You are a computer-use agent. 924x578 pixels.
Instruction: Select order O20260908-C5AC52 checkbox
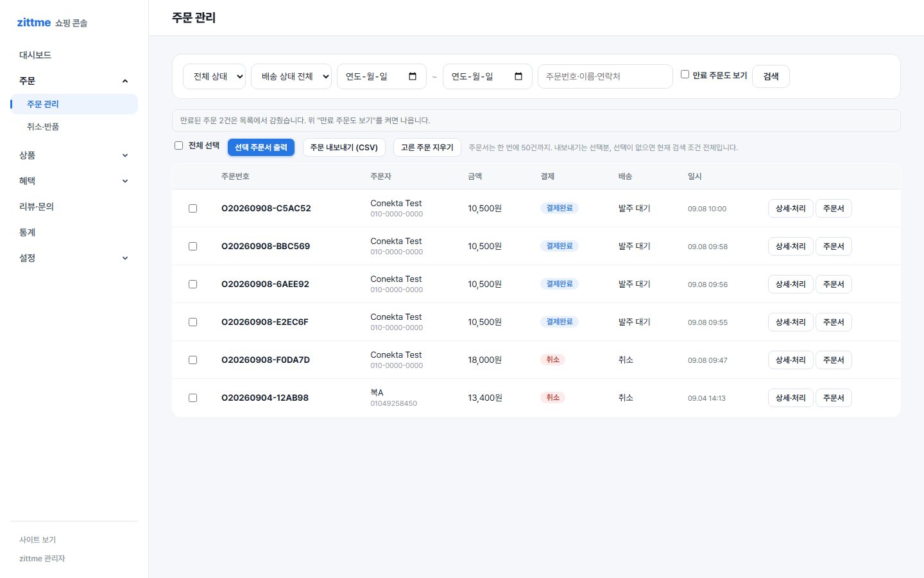(193, 209)
